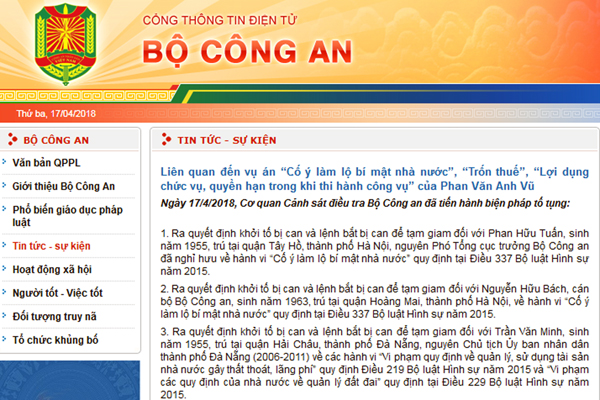Click the blue banner image below the sidebar menu
This screenshot has height=400, width=600.
pos(70,380)
